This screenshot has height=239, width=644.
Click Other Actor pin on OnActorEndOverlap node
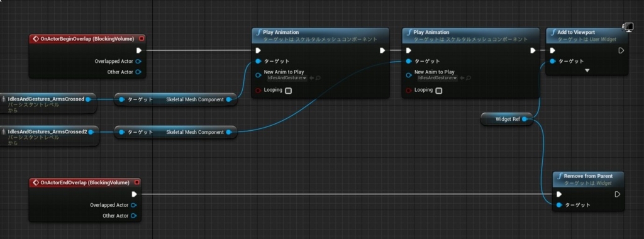click(x=133, y=216)
